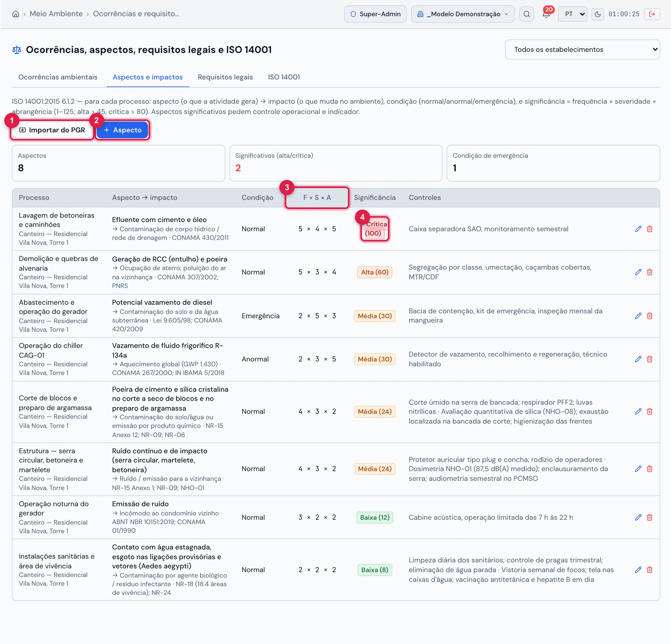
Task: Click the Baixa (12) significance badge
Action: click(x=374, y=517)
